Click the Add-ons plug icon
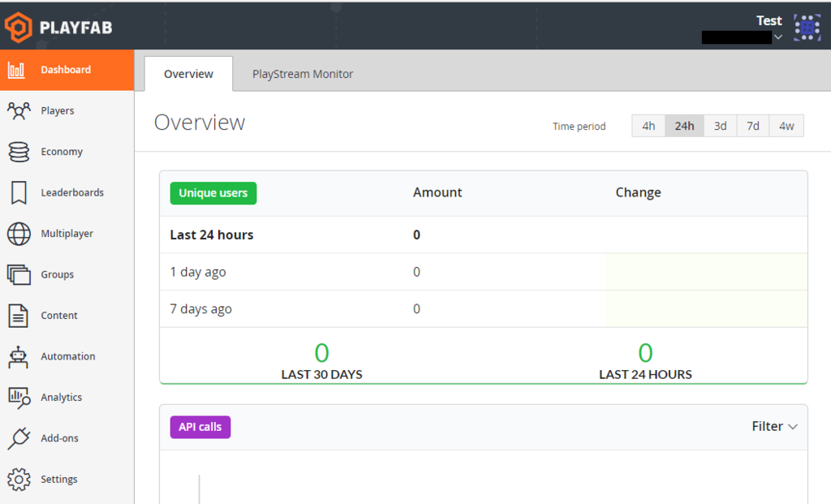This screenshot has height=504, width=831. tap(19, 438)
